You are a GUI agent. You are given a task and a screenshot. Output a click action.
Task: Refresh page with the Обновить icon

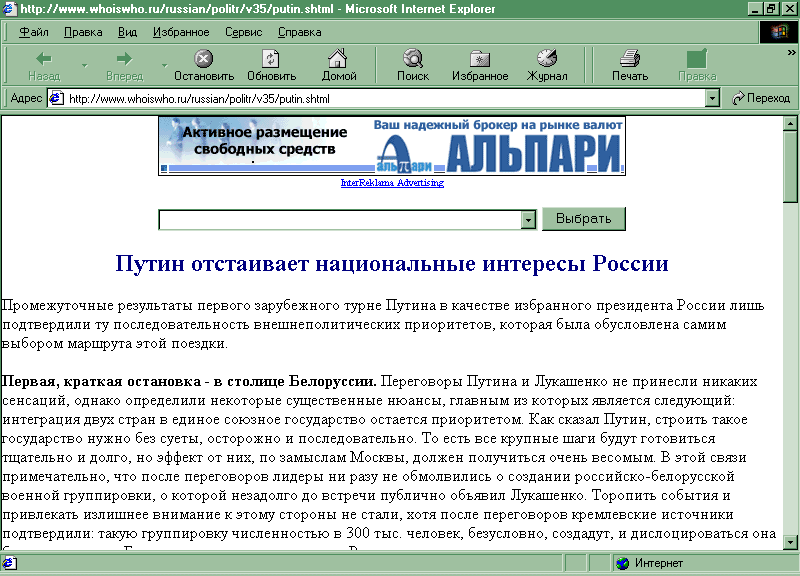(x=271, y=59)
